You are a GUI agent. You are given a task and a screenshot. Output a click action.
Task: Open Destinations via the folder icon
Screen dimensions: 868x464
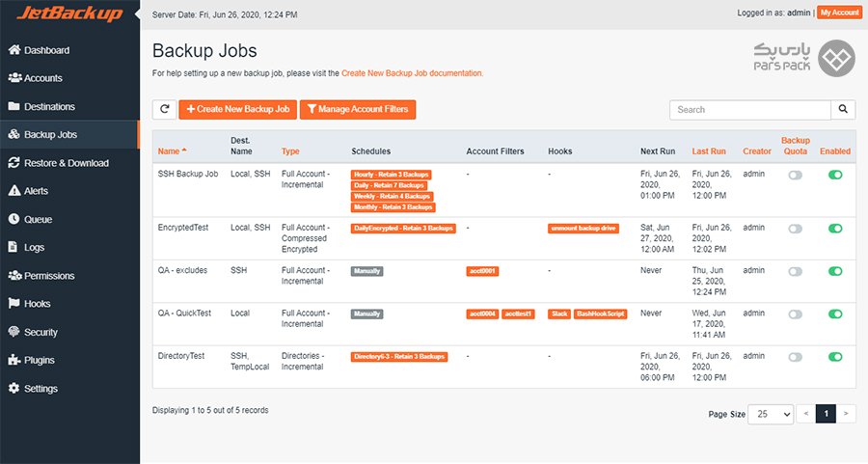click(14, 106)
